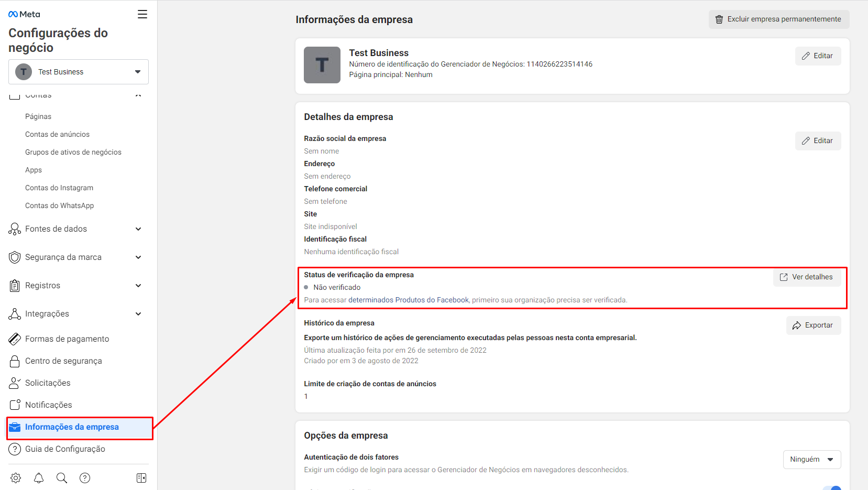
Task: Click the Segurança da marca shield icon
Action: (15, 257)
